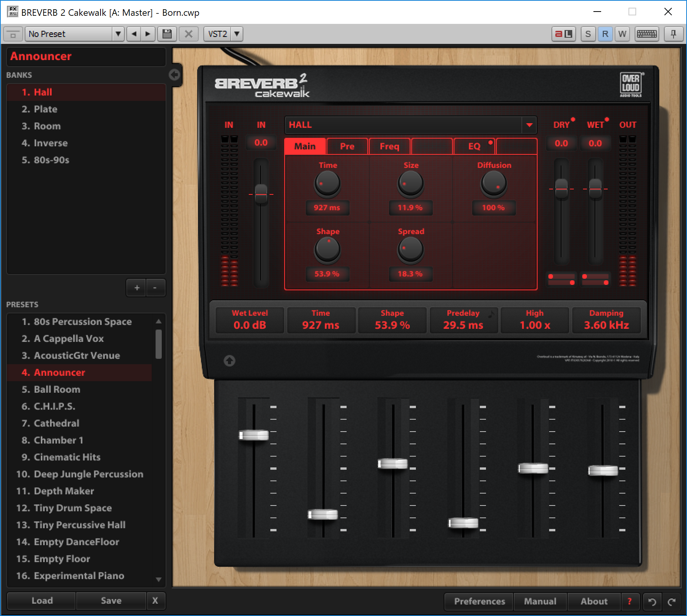Expand the HALL algorithm dropdown

coord(529,125)
